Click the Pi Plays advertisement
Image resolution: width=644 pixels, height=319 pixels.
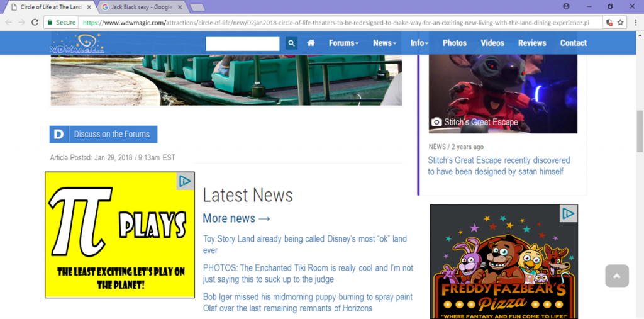pyautogui.click(x=119, y=235)
